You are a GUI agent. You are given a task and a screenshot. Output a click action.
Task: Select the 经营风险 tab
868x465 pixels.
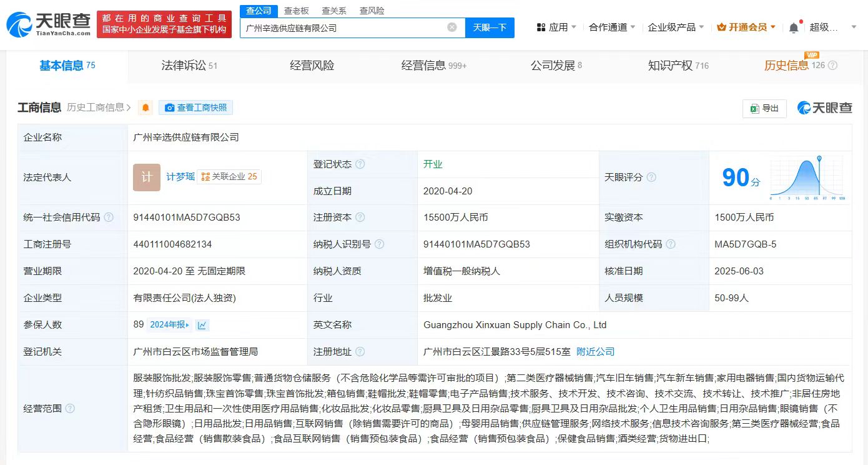[x=312, y=66]
